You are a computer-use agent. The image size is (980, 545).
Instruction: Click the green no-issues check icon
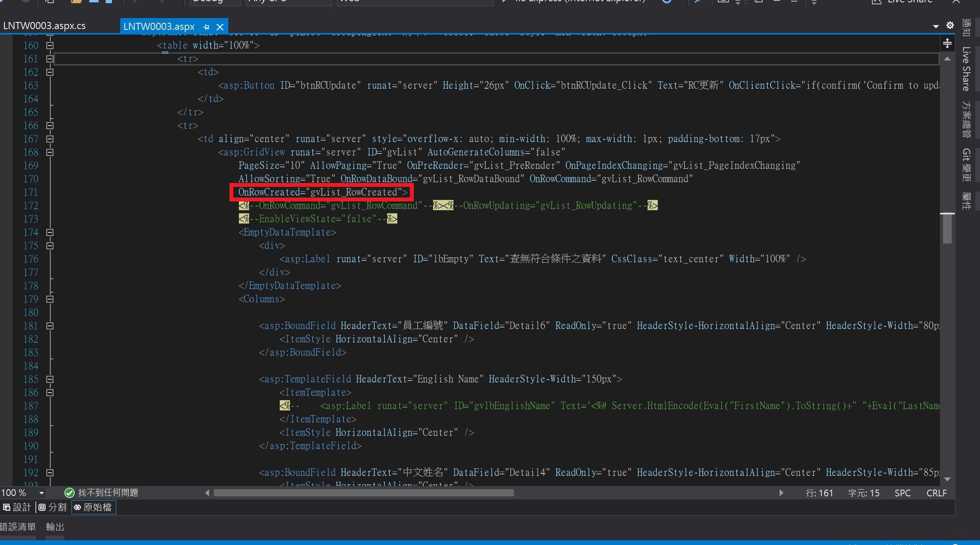[x=70, y=493]
